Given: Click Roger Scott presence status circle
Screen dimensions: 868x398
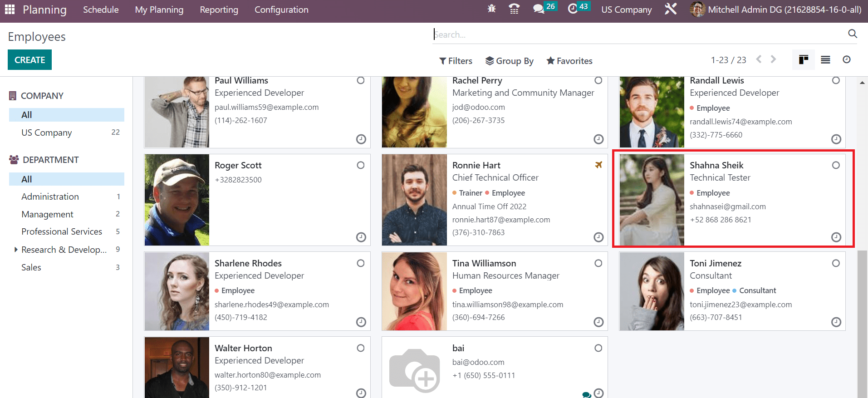Looking at the screenshot, I should point(361,165).
